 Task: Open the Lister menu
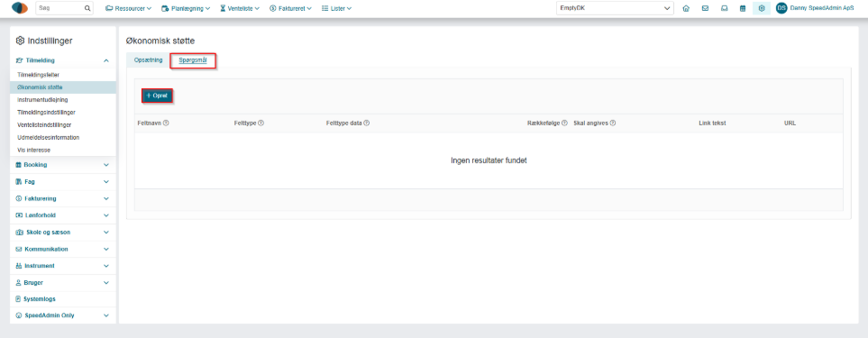336,8
